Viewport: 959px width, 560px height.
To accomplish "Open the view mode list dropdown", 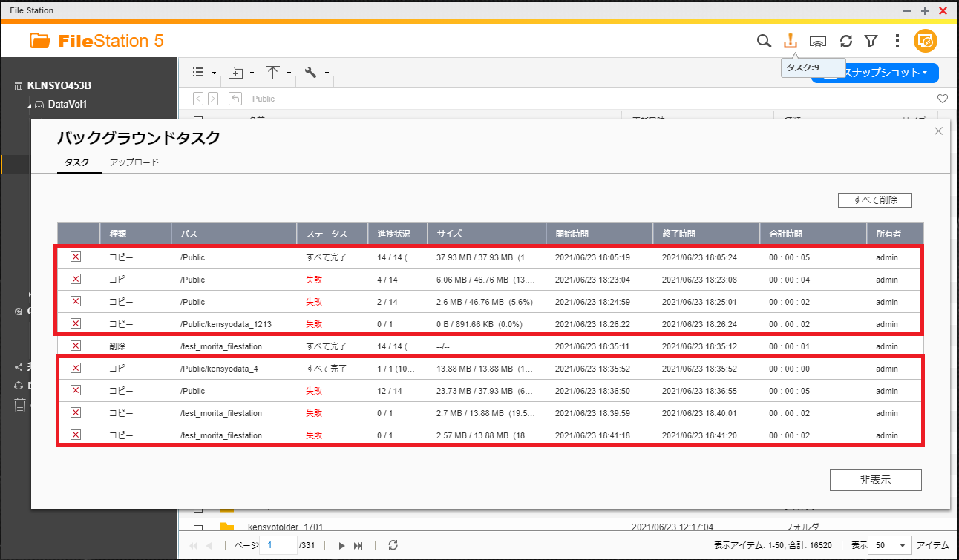I will [203, 73].
